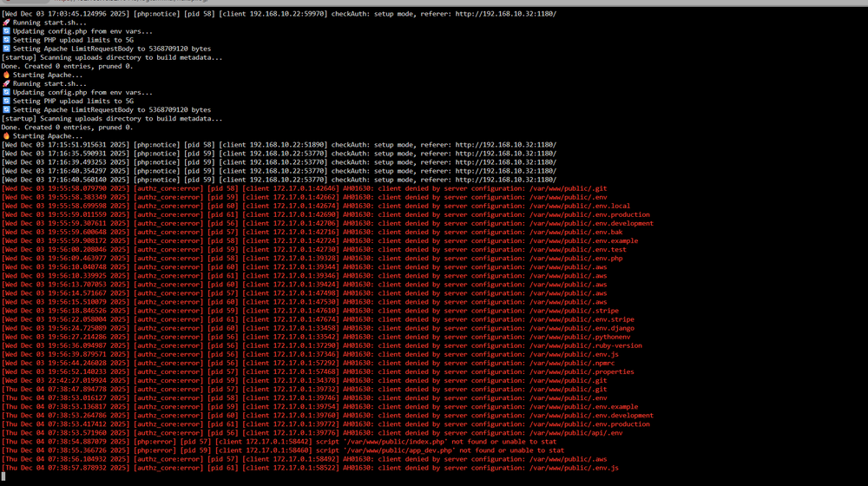Click the .aws error timestamped 07:38:56
Viewport: 868px width, 486px height.
point(305,459)
